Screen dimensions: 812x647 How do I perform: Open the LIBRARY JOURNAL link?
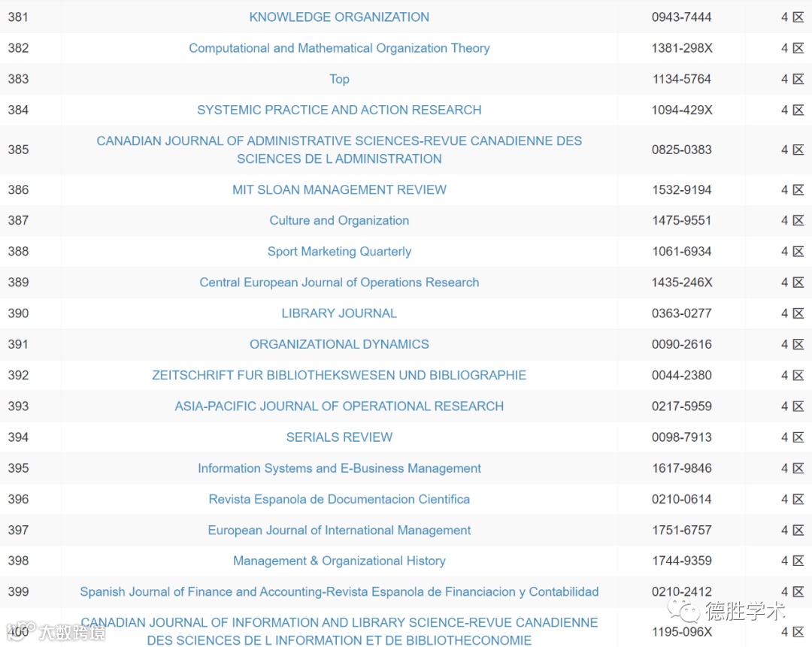click(339, 313)
